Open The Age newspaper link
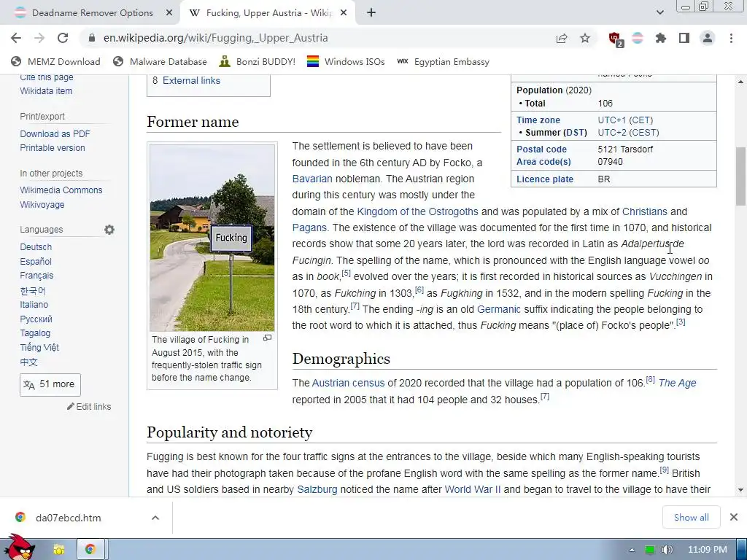 [x=677, y=384]
